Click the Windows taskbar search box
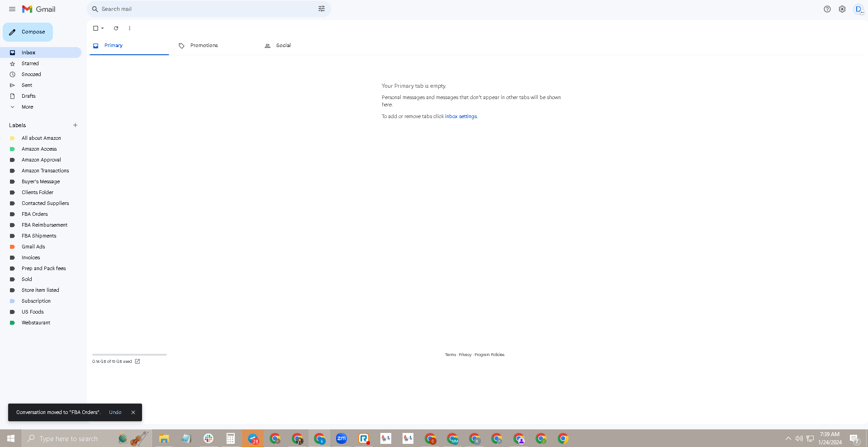The image size is (868, 447). [x=87, y=438]
